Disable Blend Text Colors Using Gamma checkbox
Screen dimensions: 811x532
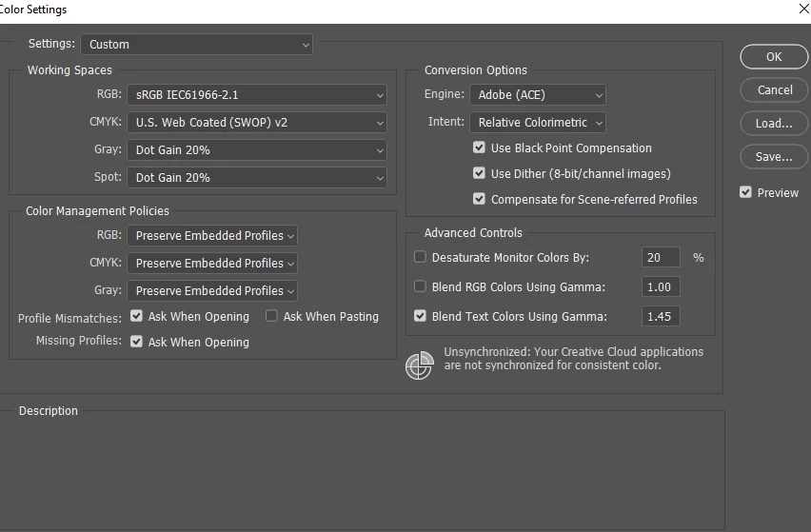pos(420,316)
